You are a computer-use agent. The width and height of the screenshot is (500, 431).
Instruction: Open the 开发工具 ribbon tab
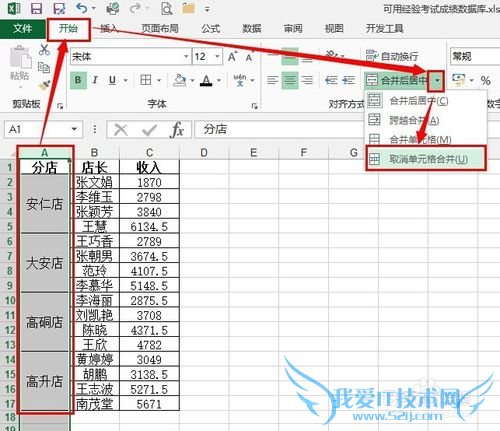(385, 29)
